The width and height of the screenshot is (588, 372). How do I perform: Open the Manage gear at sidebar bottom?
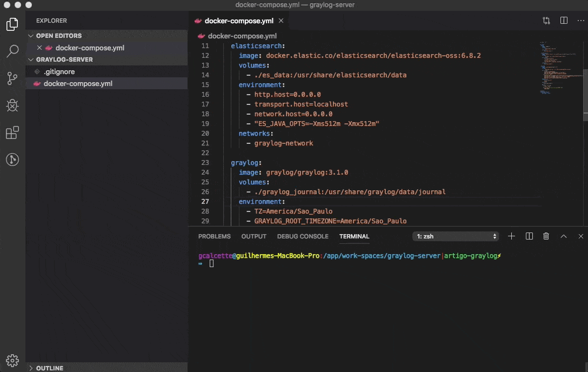point(12,360)
